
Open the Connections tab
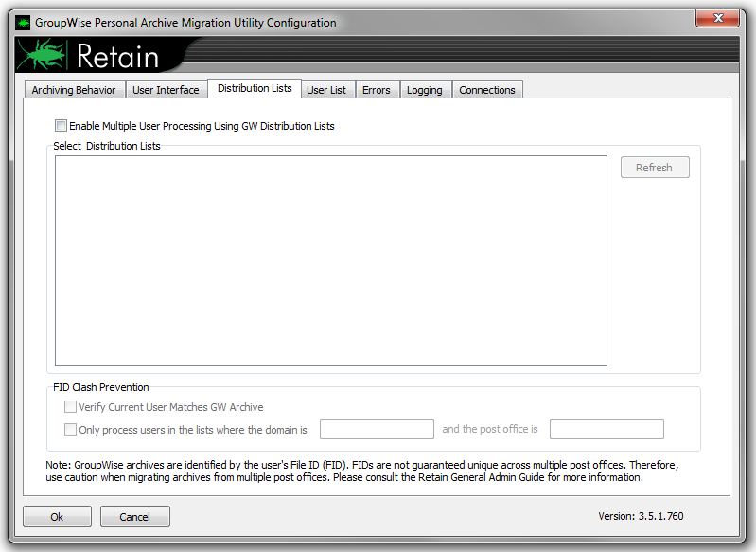point(487,90)
